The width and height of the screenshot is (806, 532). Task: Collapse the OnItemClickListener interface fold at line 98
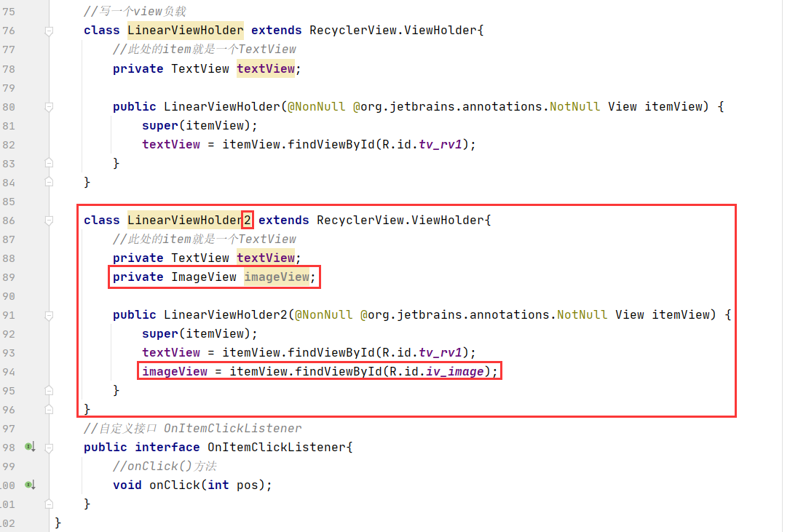coord(49,448)
